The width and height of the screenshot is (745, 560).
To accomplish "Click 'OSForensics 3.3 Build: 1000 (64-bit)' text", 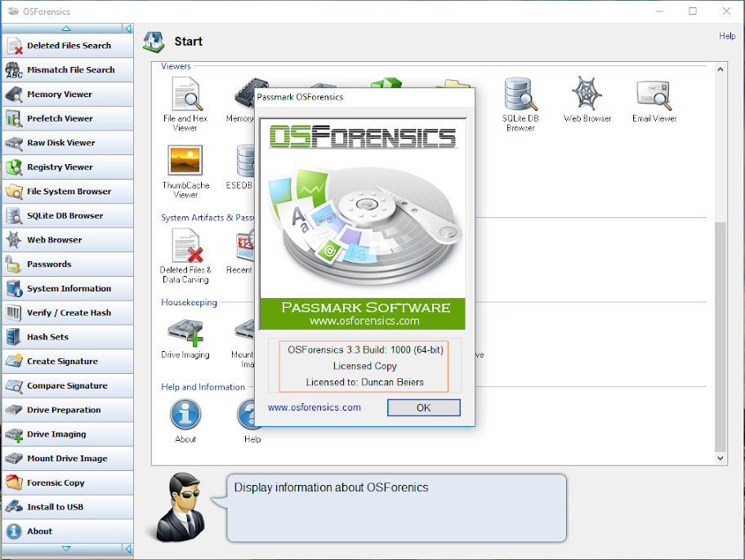I will click(x=365, y=350).
